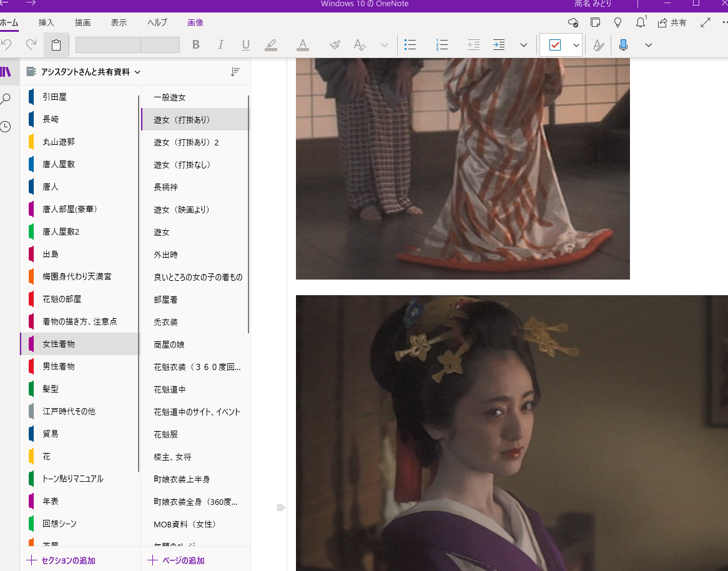The image size is (728, 571).
Task: Open the ホーム ribbon tab
Action: coord(9,22)
